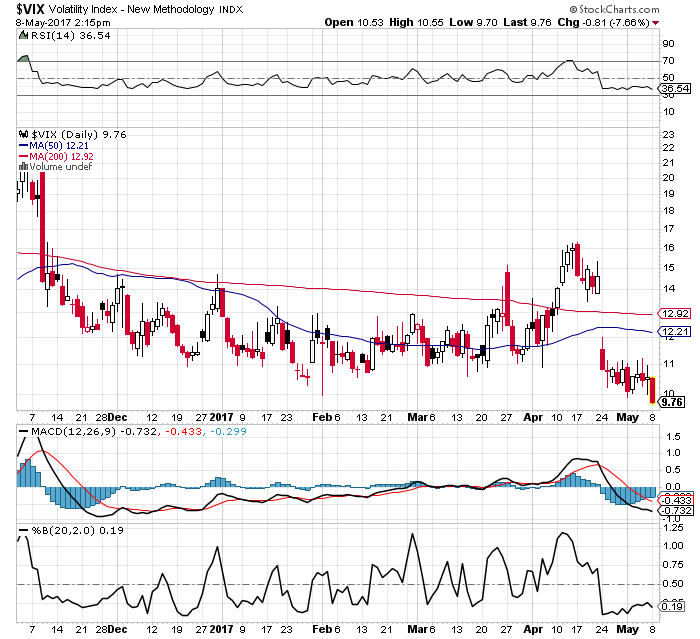Click the blue-outlined 12.21 price tag
The width and height of the screenshot is (700, 639).
(x=675, y=332)
